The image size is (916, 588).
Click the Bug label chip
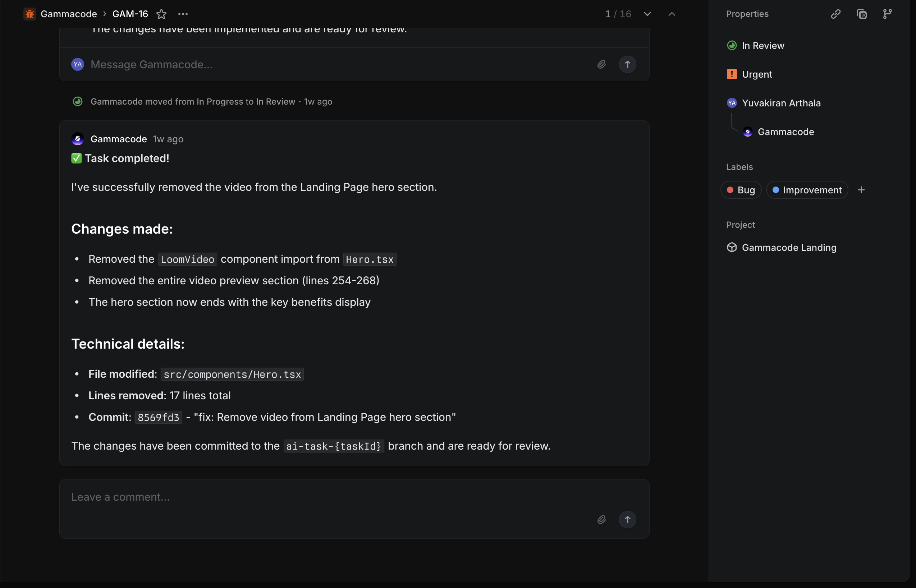tap(741, 190)
